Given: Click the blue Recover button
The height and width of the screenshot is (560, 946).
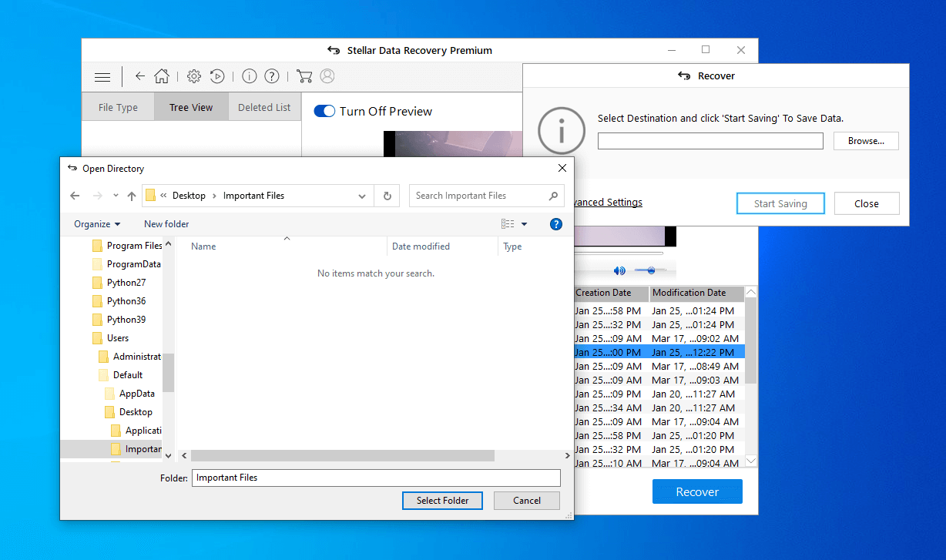Looking at the screenshot, I should [697, 491].
